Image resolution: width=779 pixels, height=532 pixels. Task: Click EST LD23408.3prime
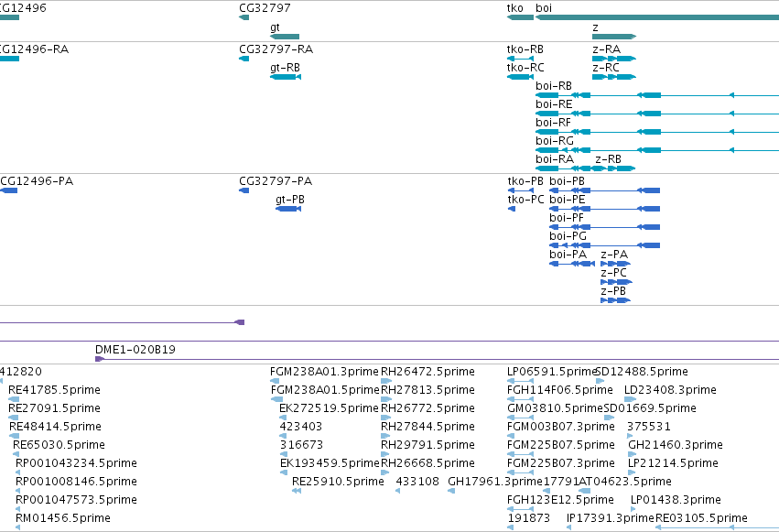630,399
